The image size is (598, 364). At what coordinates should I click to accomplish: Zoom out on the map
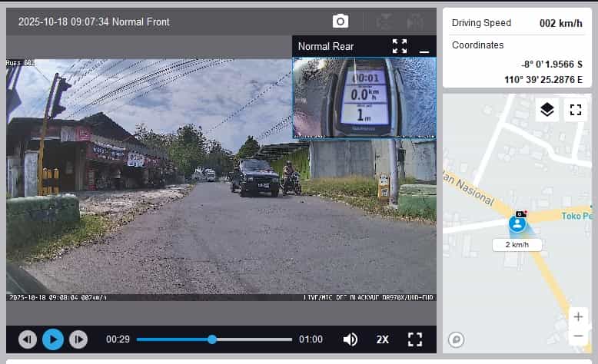[x=578, y=336]
